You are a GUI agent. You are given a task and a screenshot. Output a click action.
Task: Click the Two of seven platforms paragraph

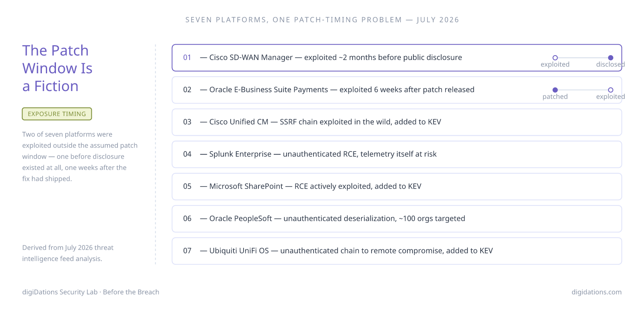pyautogui.click(x=80, y=156)
